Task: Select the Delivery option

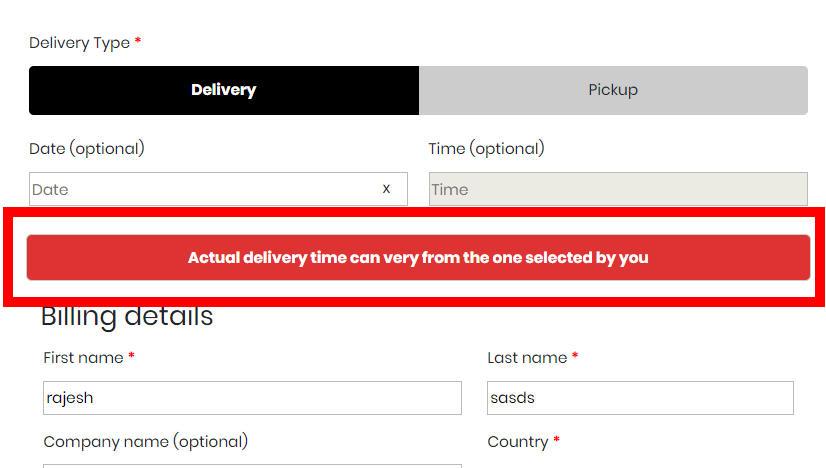Action: click(224, 90)
